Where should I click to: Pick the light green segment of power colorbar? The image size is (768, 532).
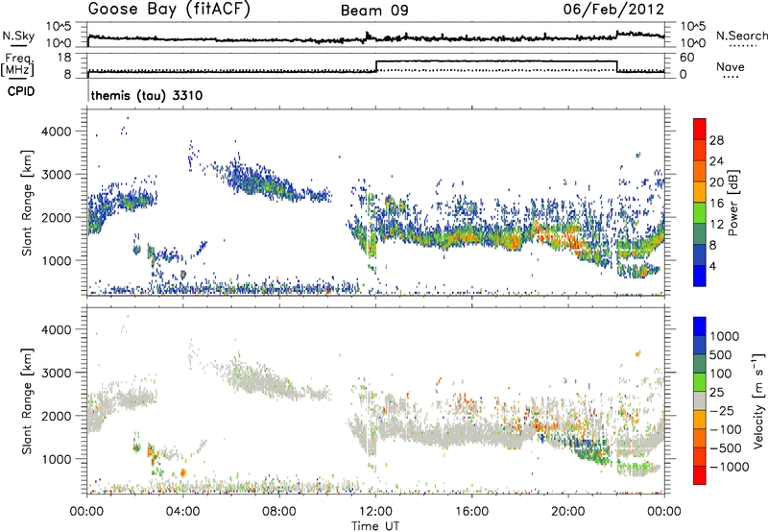point(700,212)
